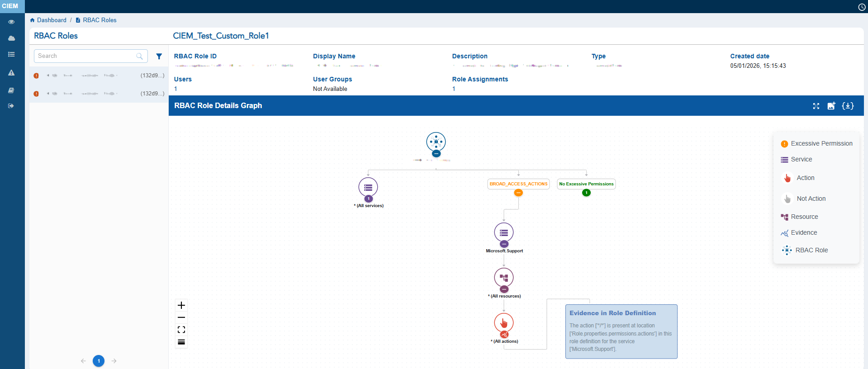Zoom in on the graph
The height and width of the screenshot is (369, 868).
181,305
